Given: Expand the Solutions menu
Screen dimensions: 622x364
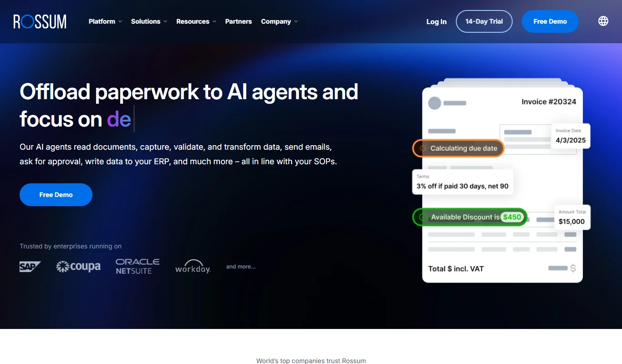Looking at the screenshot, I should tap(149, 21).
